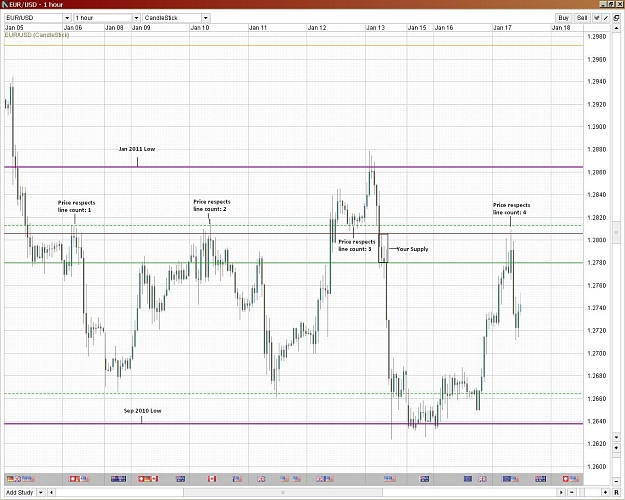Screen dimensions: 625x500
Task: Select the 'Your Supply' annotation label
Action: coord(413,249)
